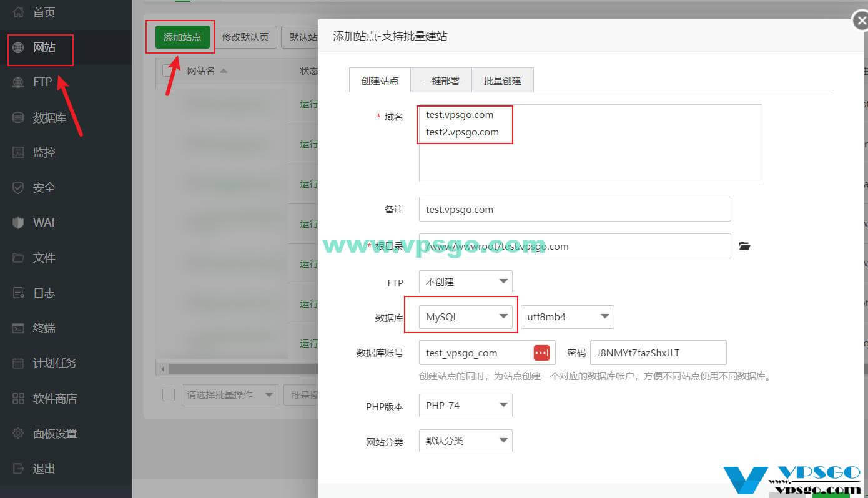Viewport: 868px width, 498px height.
Task: Open the utf8mb4 charset dropdown
Action: pos(567,317)
